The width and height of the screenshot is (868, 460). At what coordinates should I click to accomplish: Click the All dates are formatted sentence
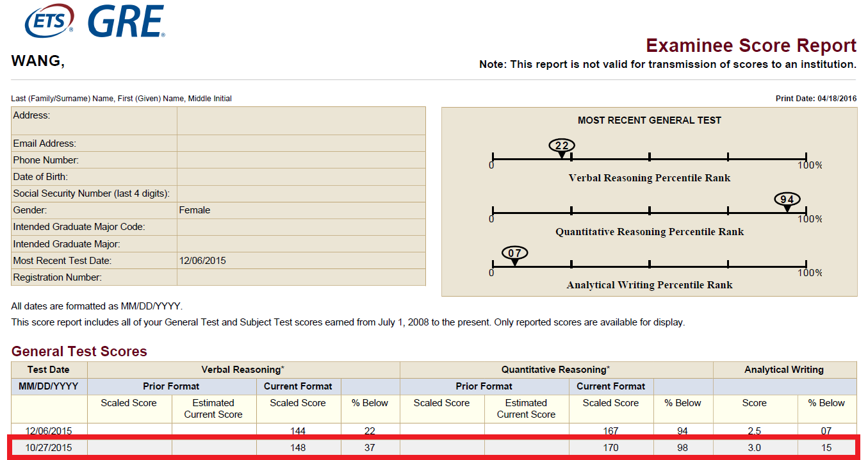coord(97,307)
